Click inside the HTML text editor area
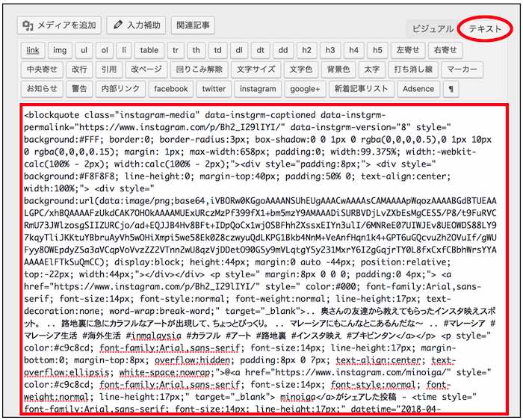The width and height of the screenshot is (523, 420). [264, 259]
